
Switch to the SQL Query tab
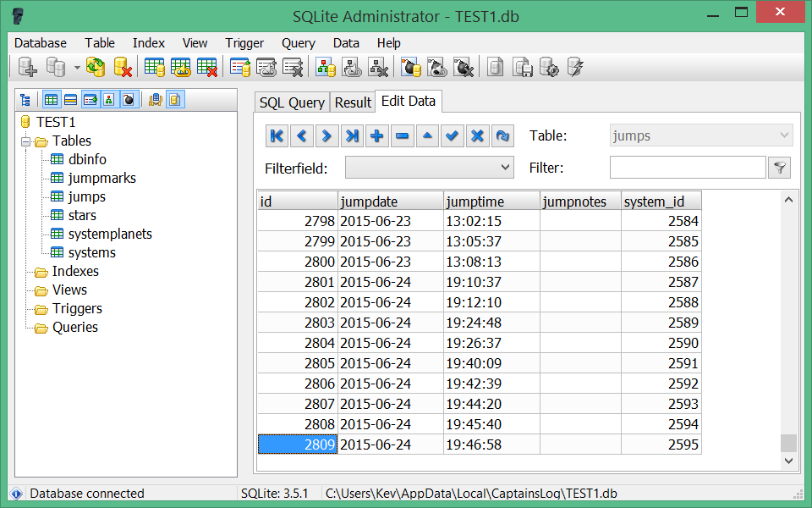(292, 102)
